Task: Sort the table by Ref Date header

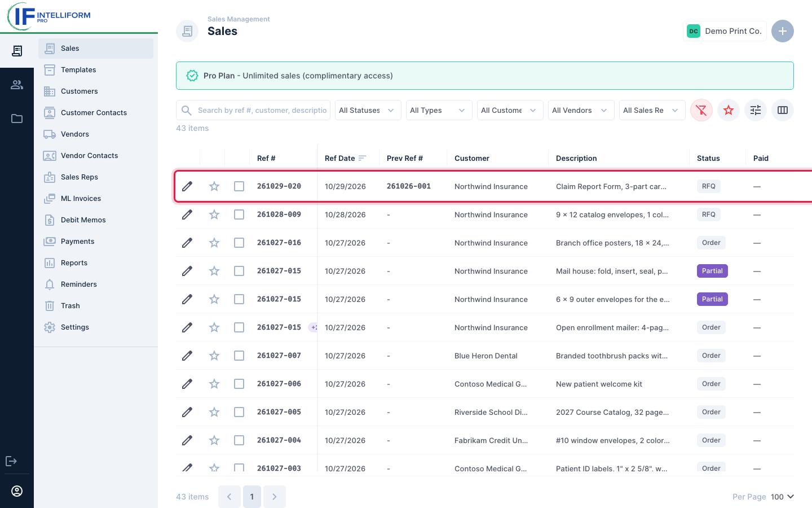Action: pos(346,158)
